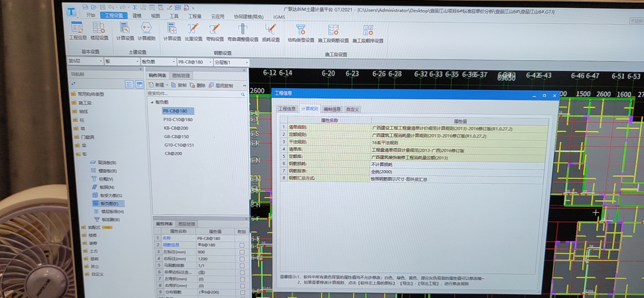This screenshot has width=644, height=298.
Task: Open the 第6层 floor dropdown
Action: (101, 61)
